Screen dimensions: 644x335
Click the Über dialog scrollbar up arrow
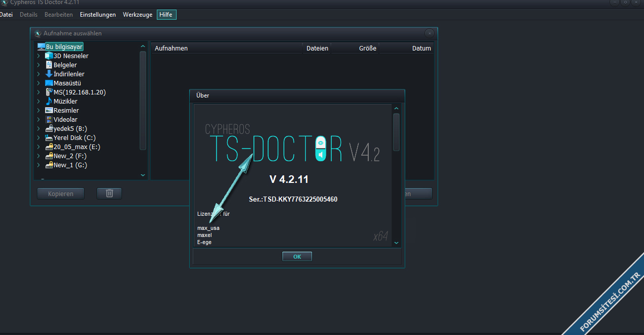point(397,108)
